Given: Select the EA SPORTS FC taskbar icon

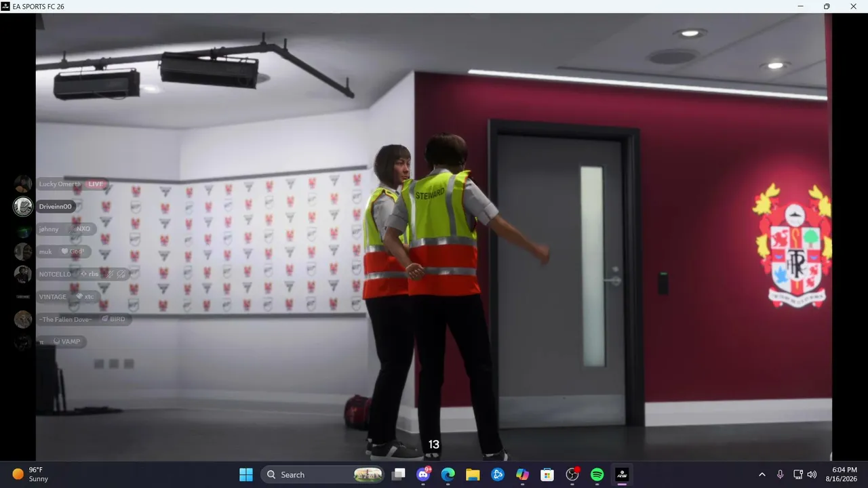Looking at the screenshot, I should 622,474.
